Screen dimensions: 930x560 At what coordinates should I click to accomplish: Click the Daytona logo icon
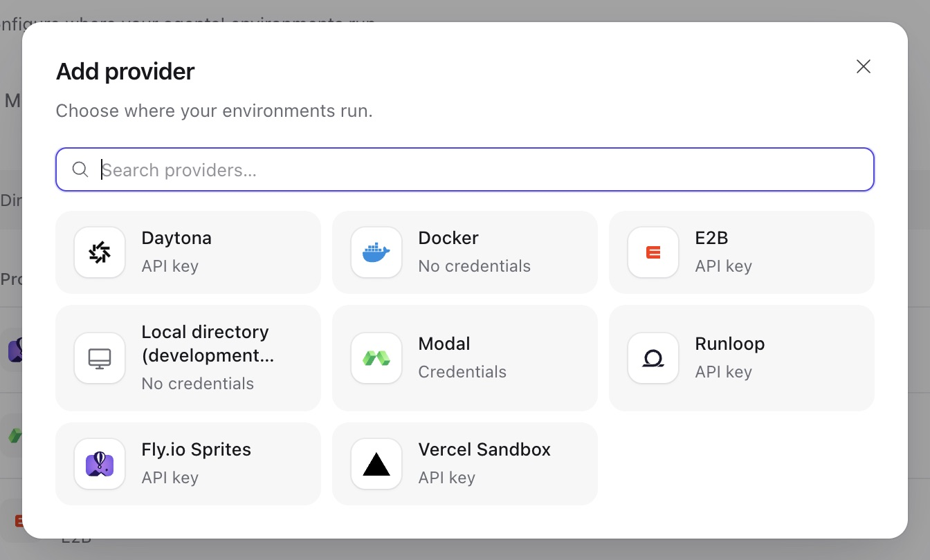pos(100,252)
